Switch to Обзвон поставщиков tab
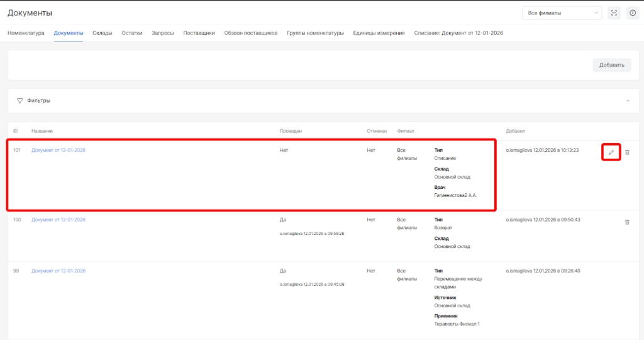This screenshot has width=644, height=340. click(250, 33)
